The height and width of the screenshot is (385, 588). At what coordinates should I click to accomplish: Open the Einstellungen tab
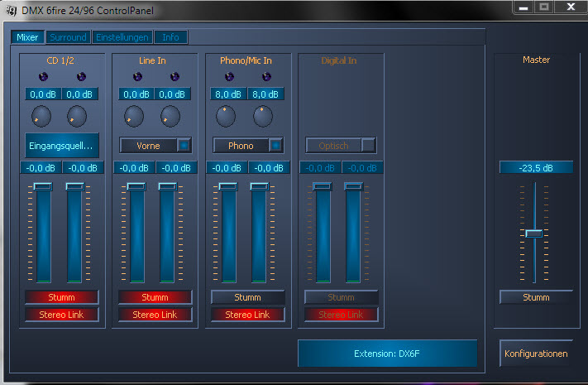(122, 37)
